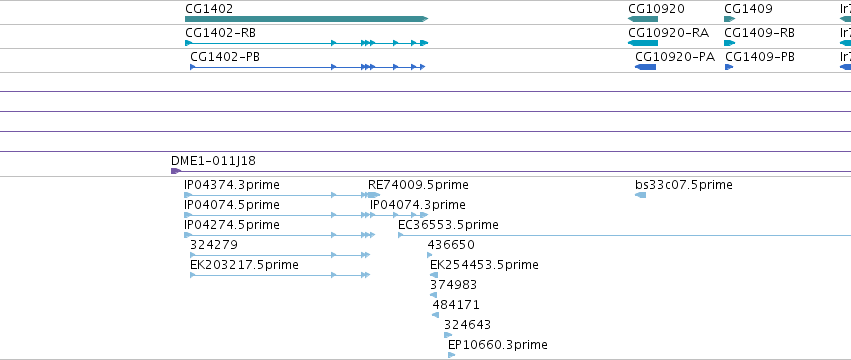Screen dimensions: 851x360
Task: Select the CG1402-PB protein feature
Action: coord(307,67)
